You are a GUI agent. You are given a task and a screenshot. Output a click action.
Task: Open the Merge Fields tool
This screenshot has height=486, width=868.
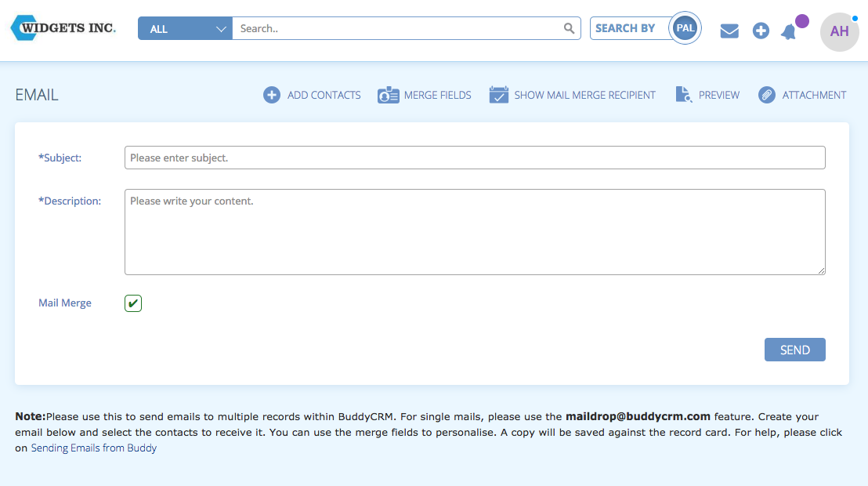pos(389,94)
